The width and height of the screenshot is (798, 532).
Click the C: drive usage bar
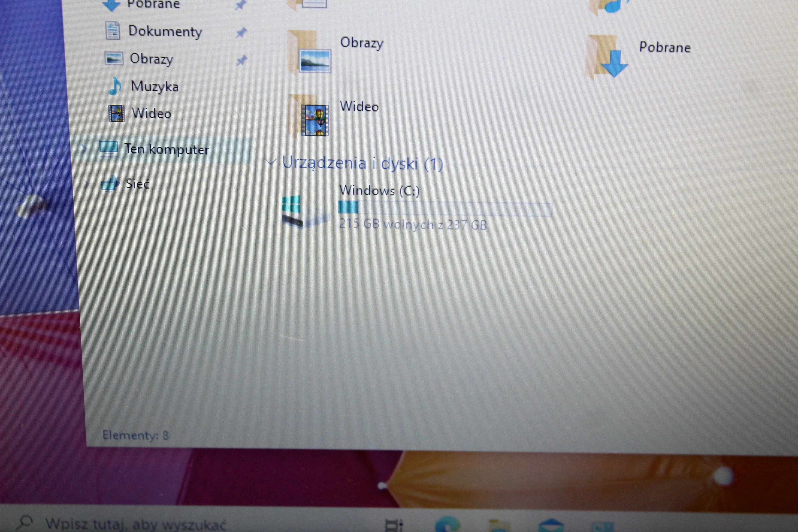pyautogui.click(x=445, y=209)
